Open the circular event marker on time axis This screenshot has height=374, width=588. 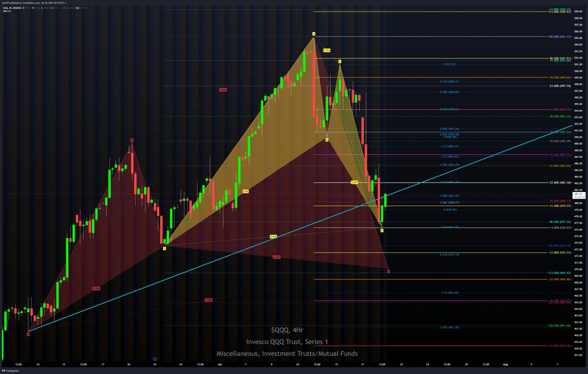click(x=155, y=359)
